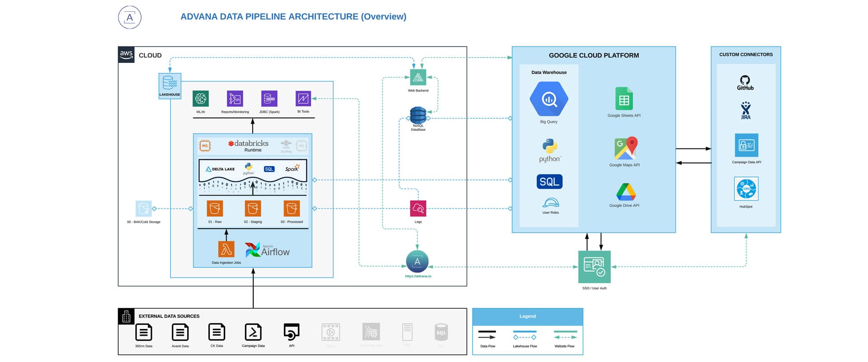Click the Campaign Data source icon
Screen dimensions: 868x362
pos(253,333)
